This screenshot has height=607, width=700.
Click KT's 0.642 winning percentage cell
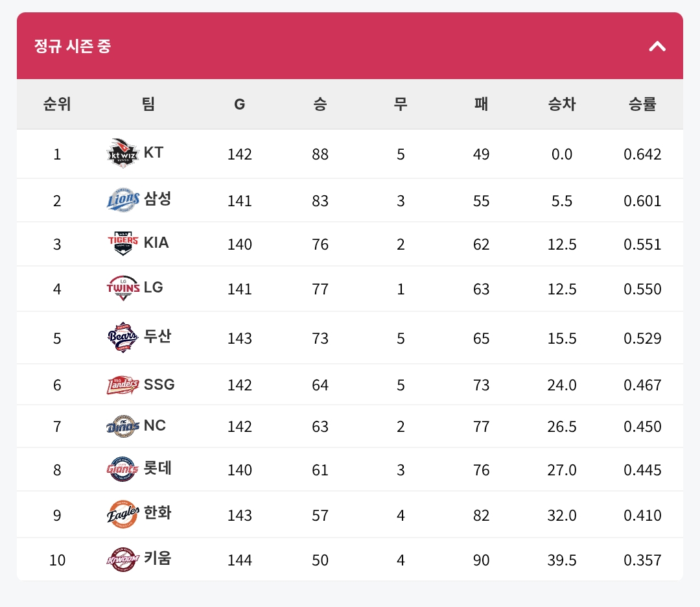642,154
